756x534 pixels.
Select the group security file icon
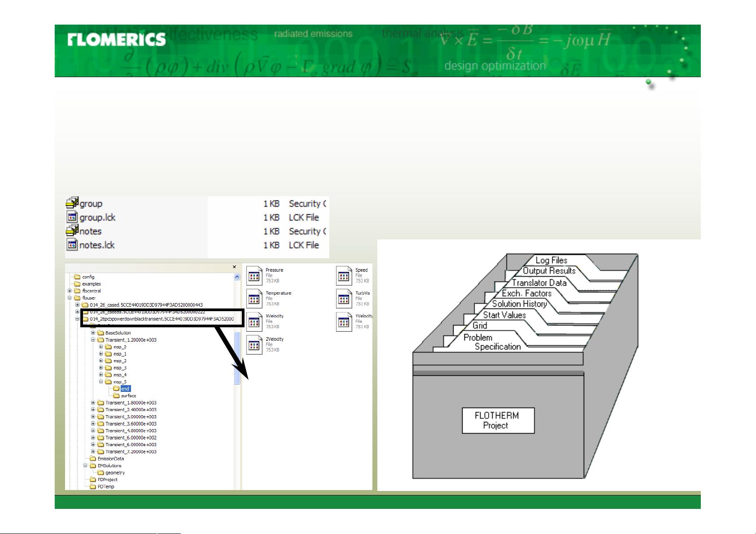coord(72,204)
